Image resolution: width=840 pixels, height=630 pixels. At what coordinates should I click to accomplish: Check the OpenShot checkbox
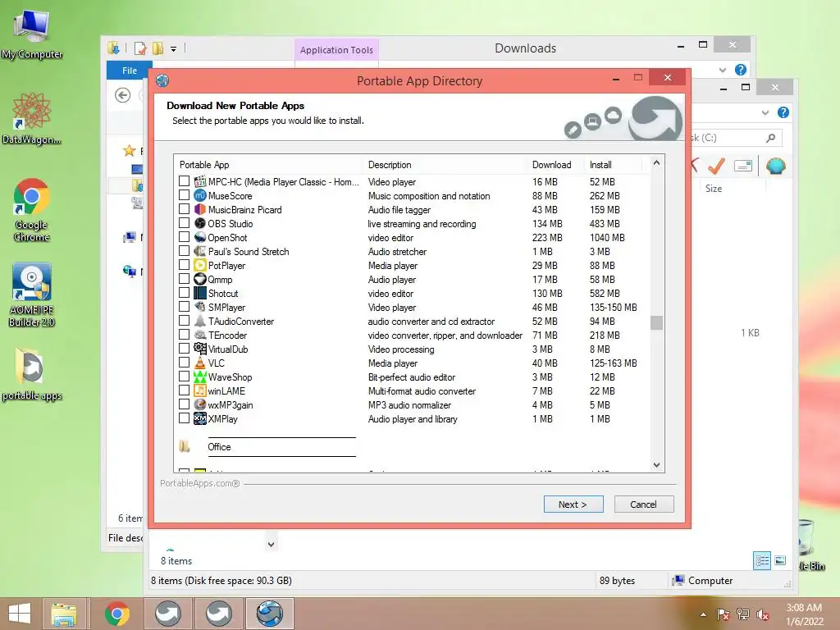(x=185, y=237)
